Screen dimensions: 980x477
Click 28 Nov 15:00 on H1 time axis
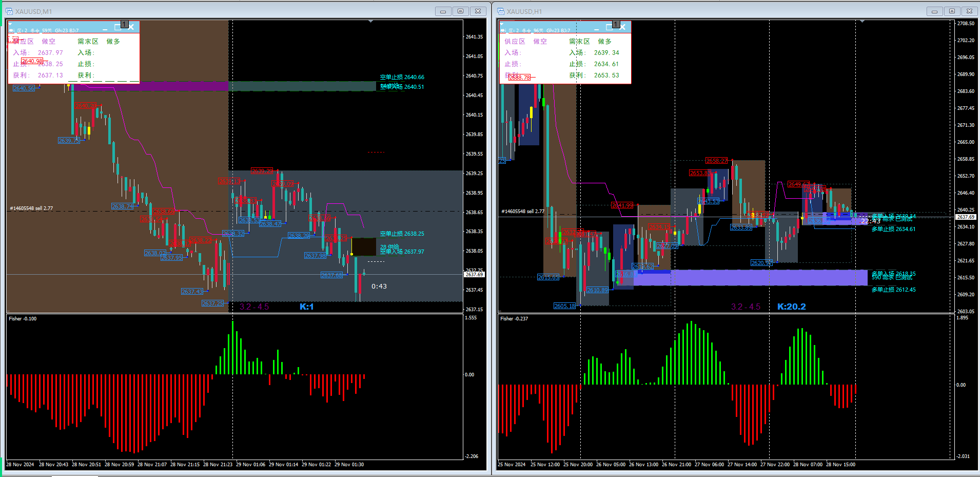841,465
